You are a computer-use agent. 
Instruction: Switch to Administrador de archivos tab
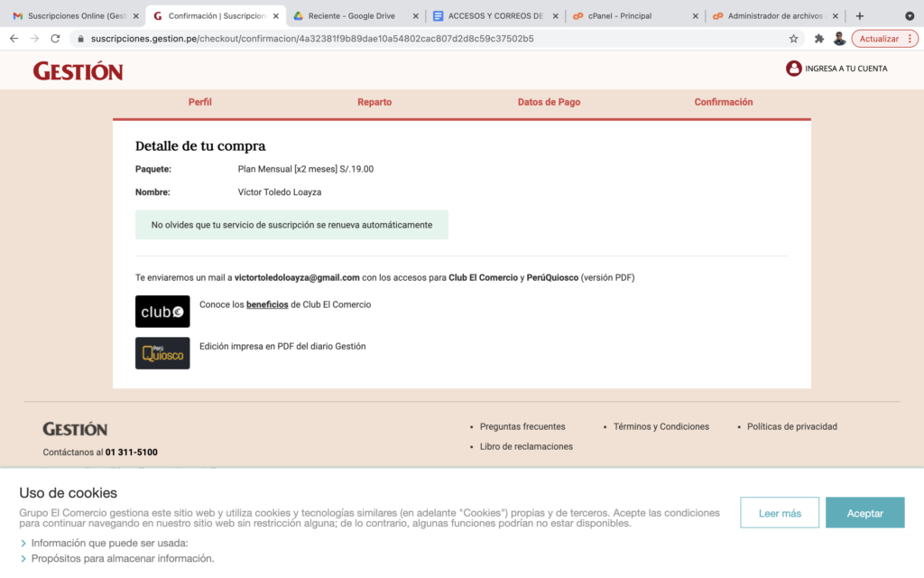click(777, 16)
